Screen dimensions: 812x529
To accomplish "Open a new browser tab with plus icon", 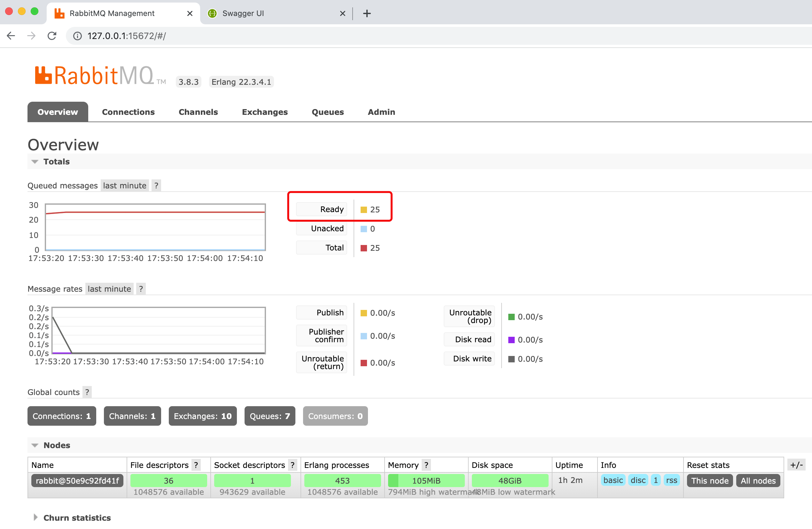I will [367, 13].
